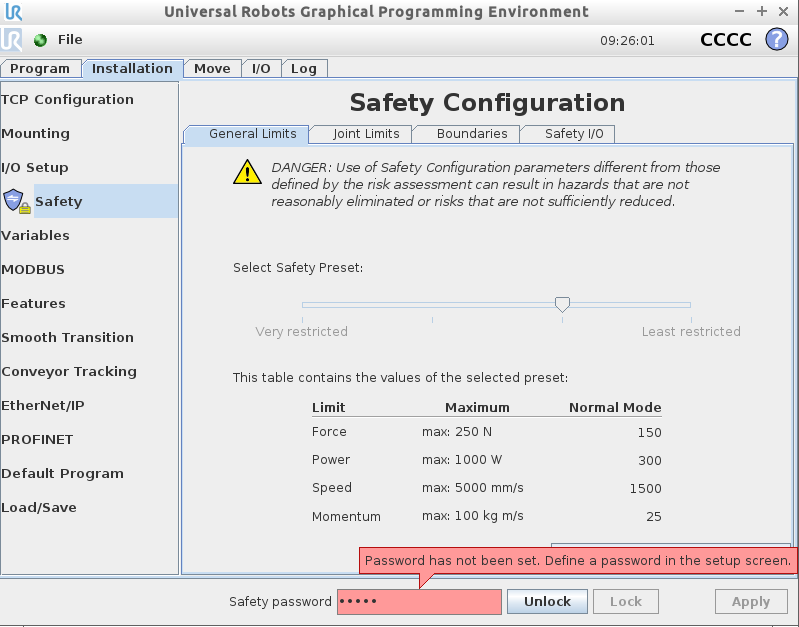
Task: Click the 09:26:01 clock display
Action: point(627,41)
